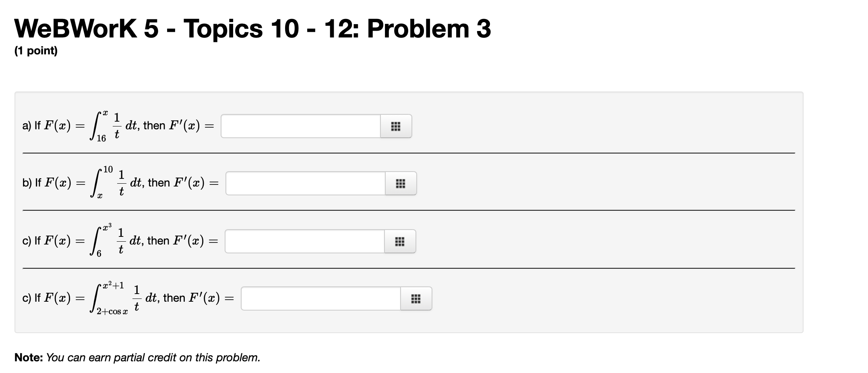Click the WeBWorK 5 problem title
The image size is (868, 373).
coord(252,29)
